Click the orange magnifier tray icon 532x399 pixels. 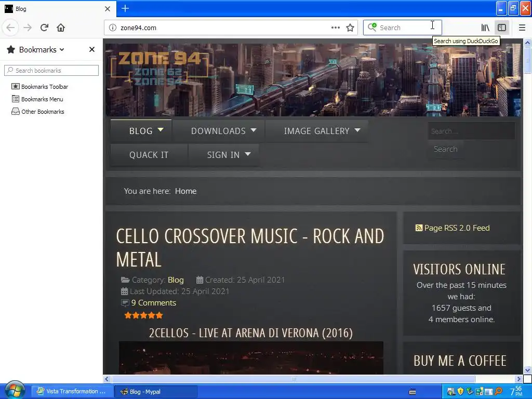coord(498,391)
